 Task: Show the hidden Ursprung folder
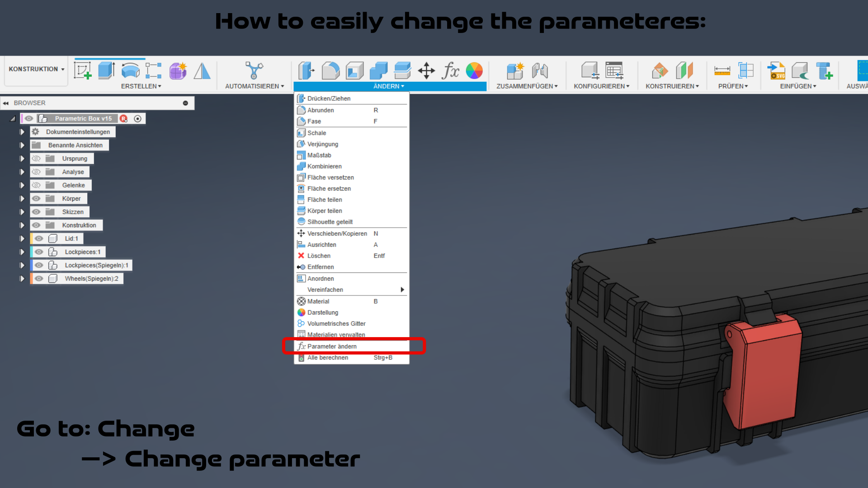(37, 159)
